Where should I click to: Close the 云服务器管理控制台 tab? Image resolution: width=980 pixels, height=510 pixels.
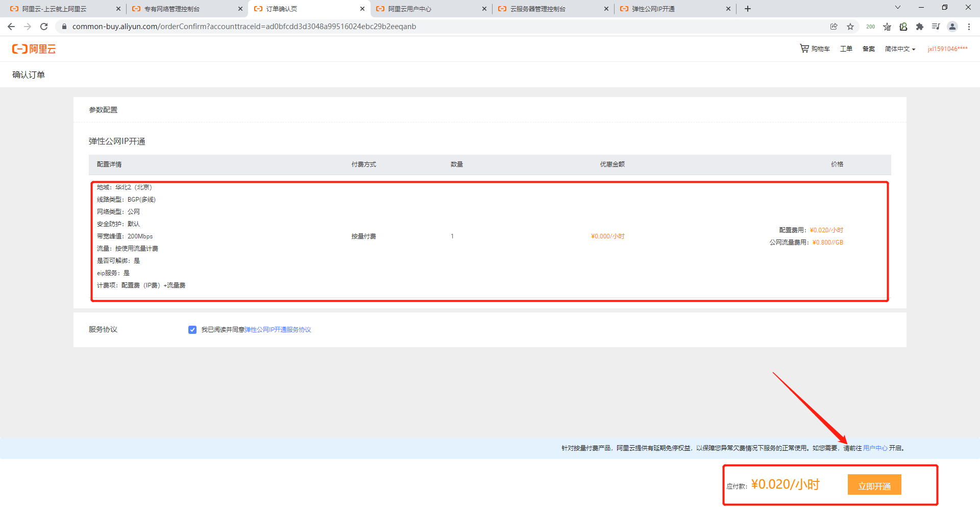coord(606,9)
